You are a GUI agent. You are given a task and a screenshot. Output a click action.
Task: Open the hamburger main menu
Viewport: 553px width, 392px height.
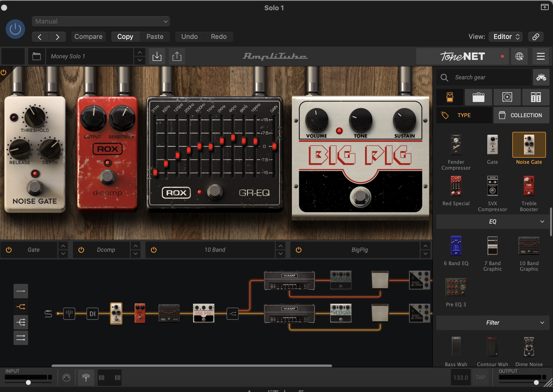coord(541,56)
